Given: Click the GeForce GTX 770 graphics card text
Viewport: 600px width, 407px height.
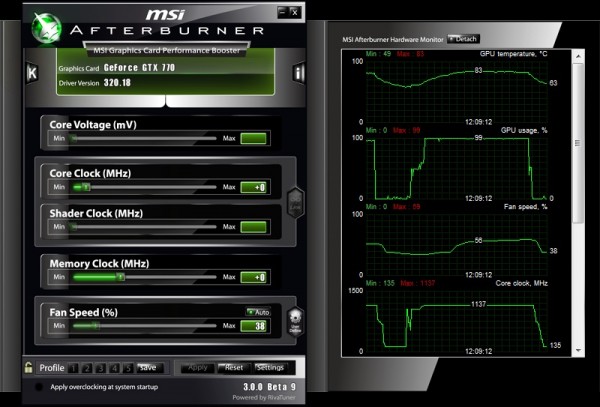Looking at the screenshot, I should point(139,68).
